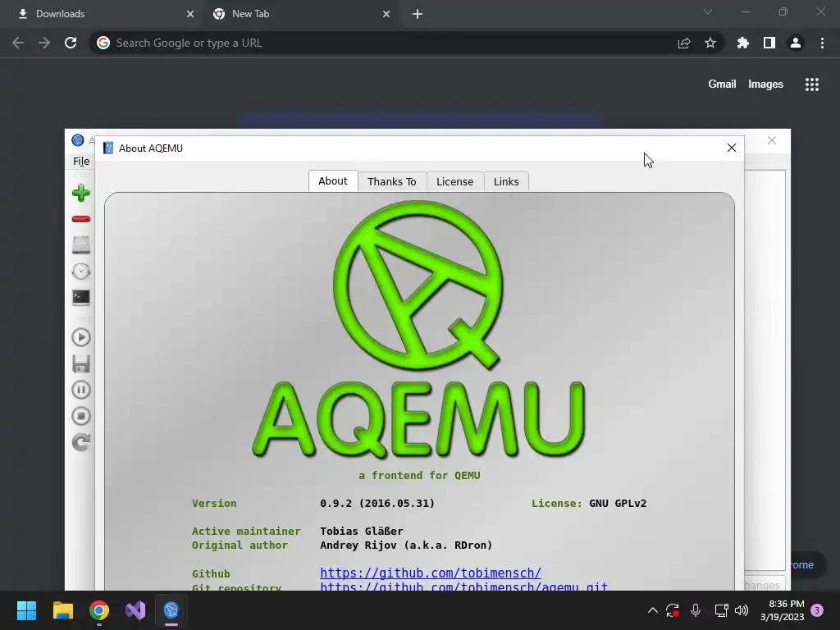Start the virtual machine with play icon
The height and width of the screenshot is (630, 840).
tap(81, 337)
